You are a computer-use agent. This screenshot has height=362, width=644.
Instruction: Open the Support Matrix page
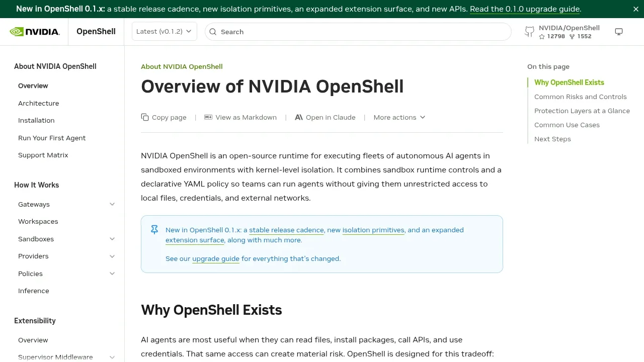43,155
